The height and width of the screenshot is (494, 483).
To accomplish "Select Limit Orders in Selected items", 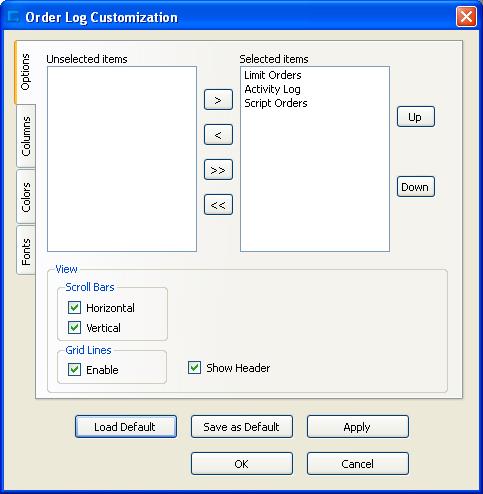I will pyautogui.click(x=273, y=75).
